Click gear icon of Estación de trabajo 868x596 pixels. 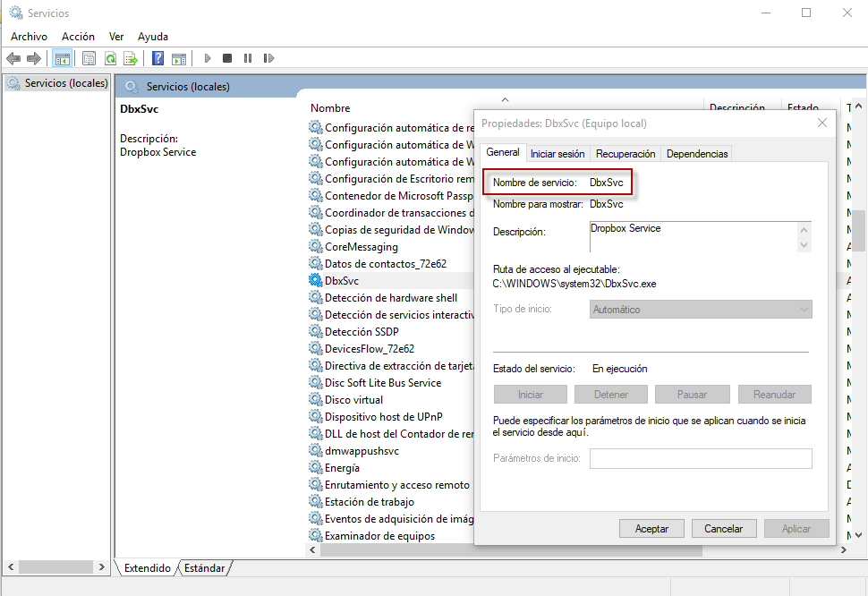coord(316,501)
